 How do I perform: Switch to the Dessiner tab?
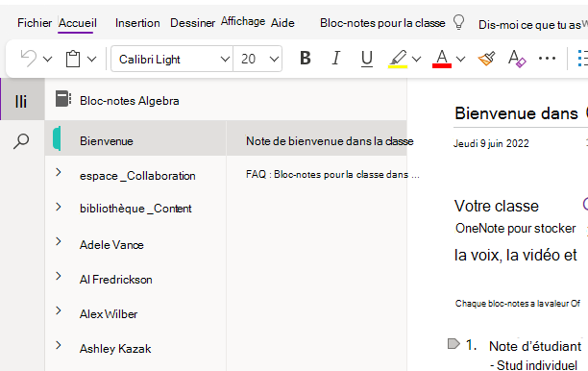(x=193, y=23)
